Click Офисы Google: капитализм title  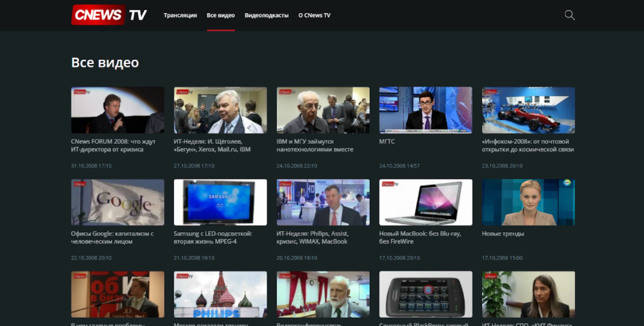pyautogui.click(x=112, y=237)
